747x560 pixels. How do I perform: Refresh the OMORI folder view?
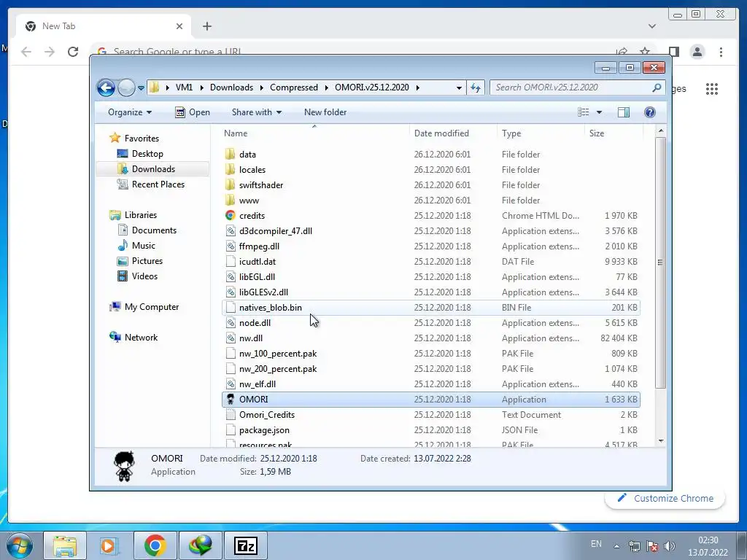[476, 87]
